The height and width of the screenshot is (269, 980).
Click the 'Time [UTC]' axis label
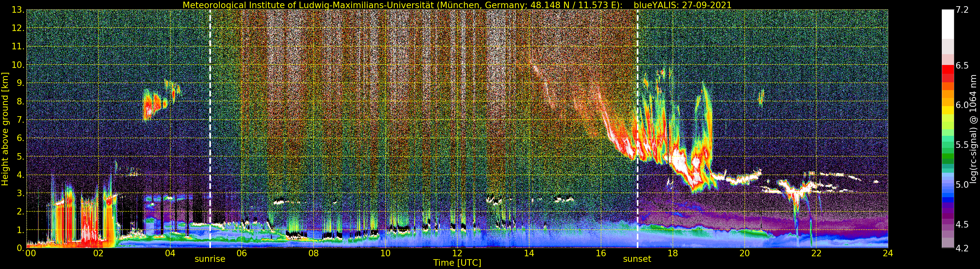pyautogui.click(x=457, y=263)
